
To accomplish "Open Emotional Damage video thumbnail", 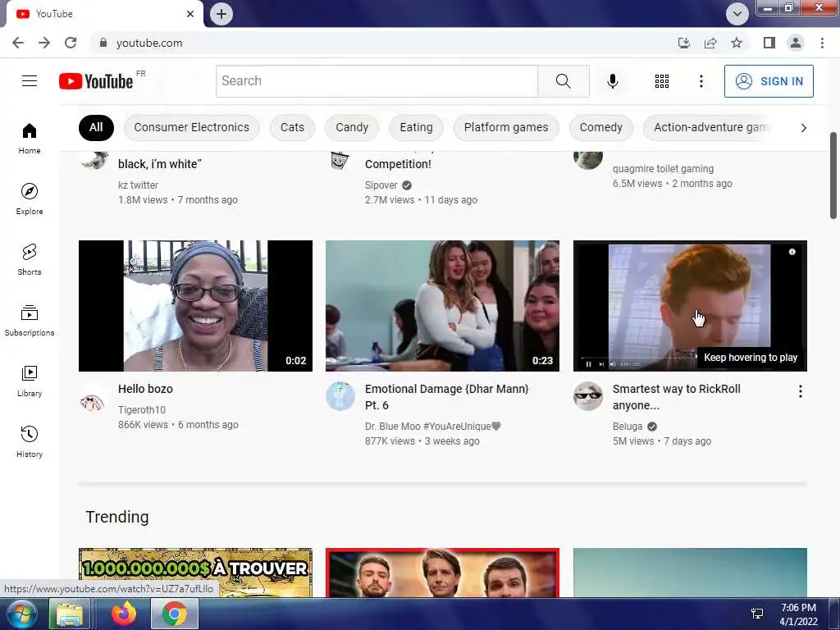I will tap(442, 306).
